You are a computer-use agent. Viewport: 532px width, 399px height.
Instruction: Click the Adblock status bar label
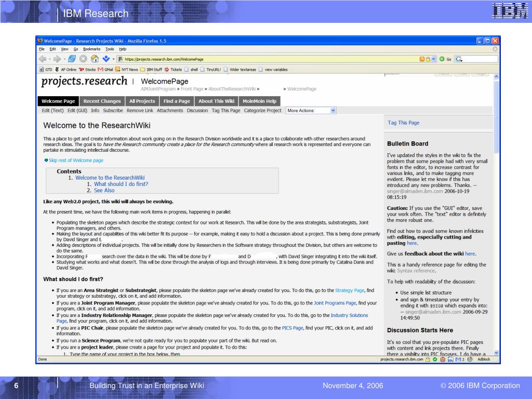coord(484,360)
